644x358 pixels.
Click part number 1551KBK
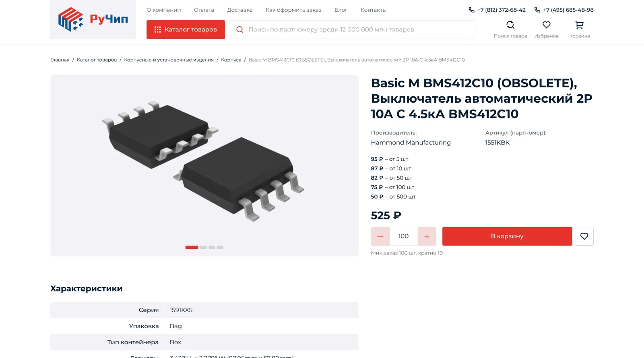coord(497,143)
